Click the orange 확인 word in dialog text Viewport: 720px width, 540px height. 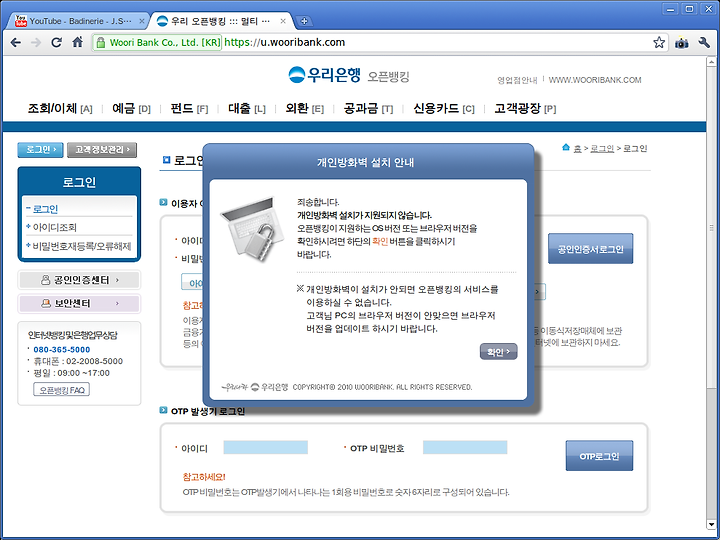tap(380, 242)
